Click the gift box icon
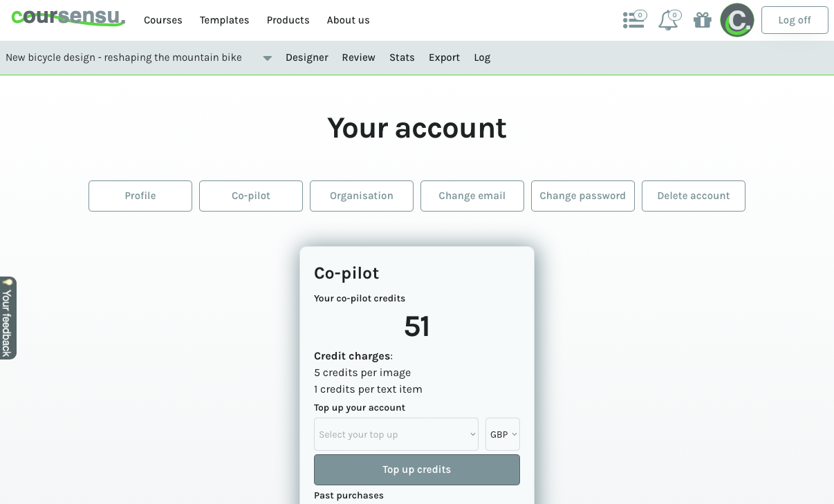 703,20
